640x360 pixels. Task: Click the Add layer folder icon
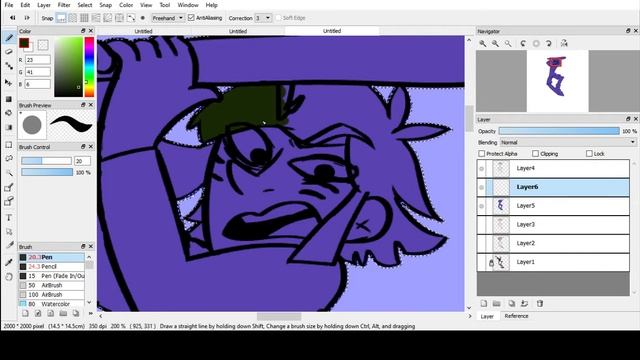(497, 303)
